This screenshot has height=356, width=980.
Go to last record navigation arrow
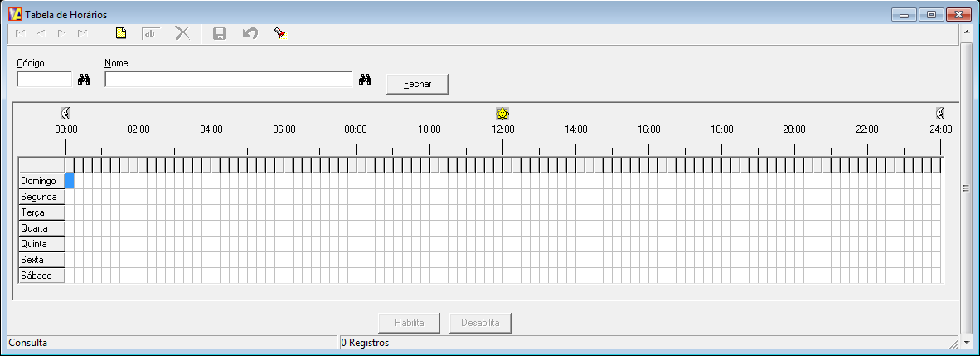coord(82,33)
